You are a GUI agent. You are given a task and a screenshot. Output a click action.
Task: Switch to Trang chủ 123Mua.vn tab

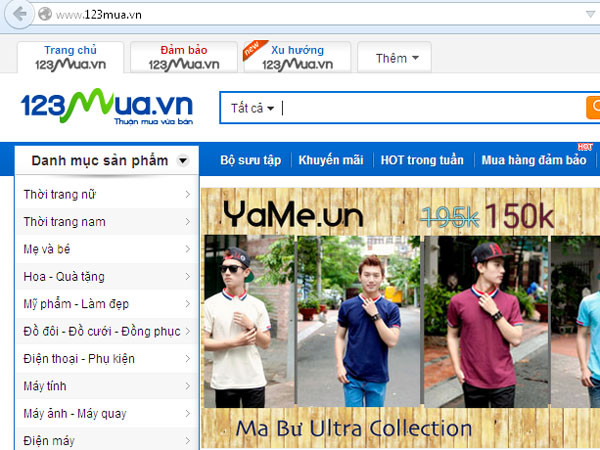(70, 57)
